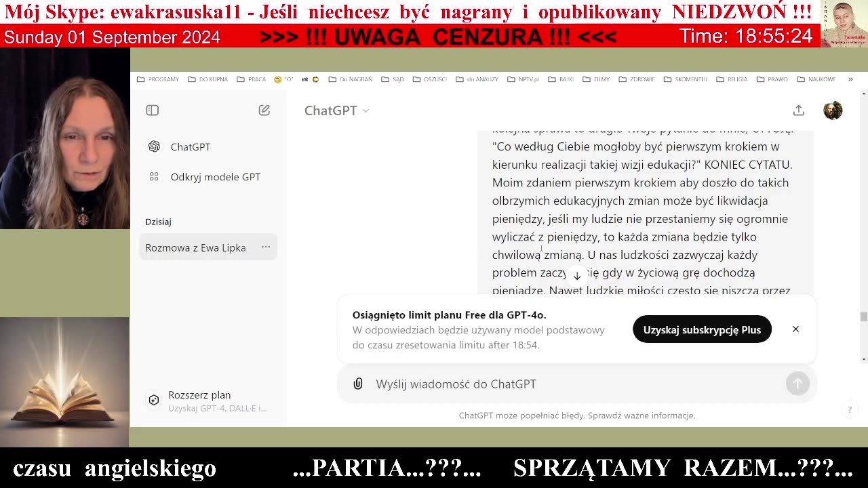Open the NPTV.pl bookmarks folder

click(523, 79)
